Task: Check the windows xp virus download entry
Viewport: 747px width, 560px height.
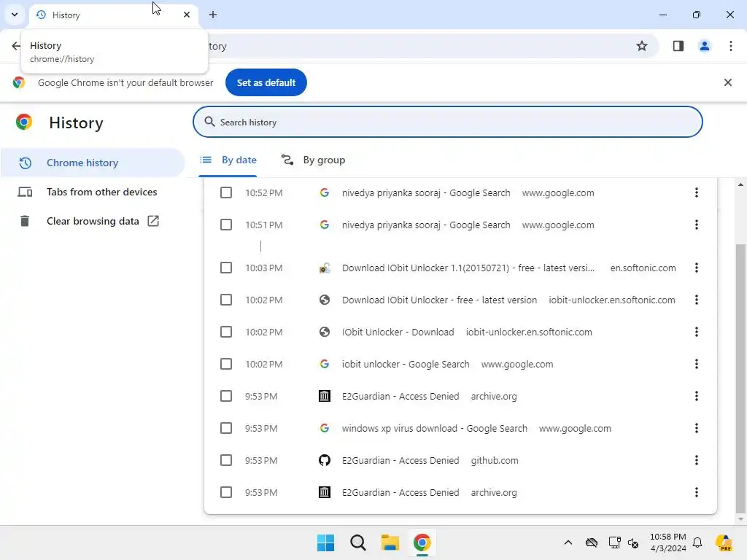Action: point(226,428)
